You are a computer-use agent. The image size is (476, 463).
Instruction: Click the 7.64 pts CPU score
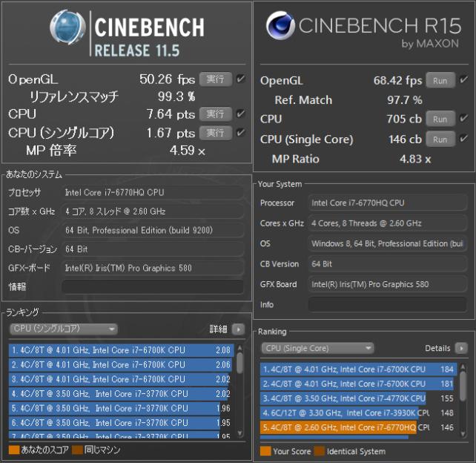(171, 114)
